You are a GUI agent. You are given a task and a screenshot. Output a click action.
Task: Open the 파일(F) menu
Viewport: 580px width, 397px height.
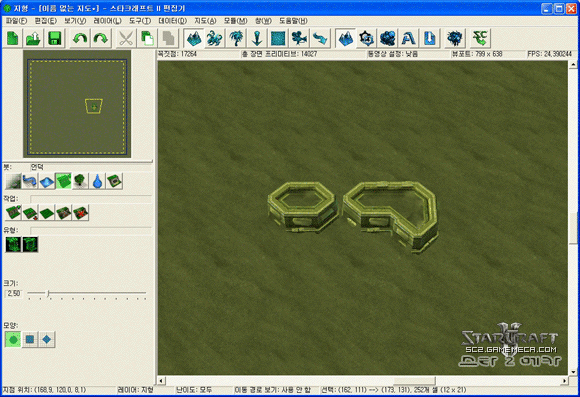click(x=16, y=21)
